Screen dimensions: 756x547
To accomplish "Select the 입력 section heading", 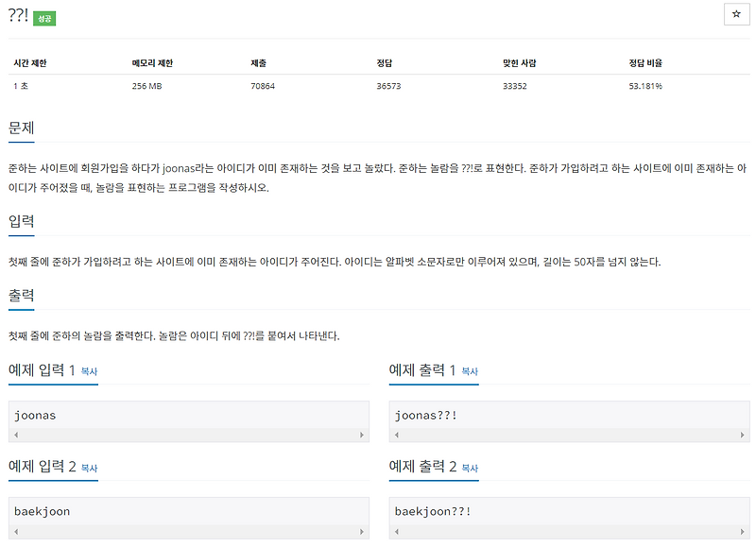I will pos(23,220).
